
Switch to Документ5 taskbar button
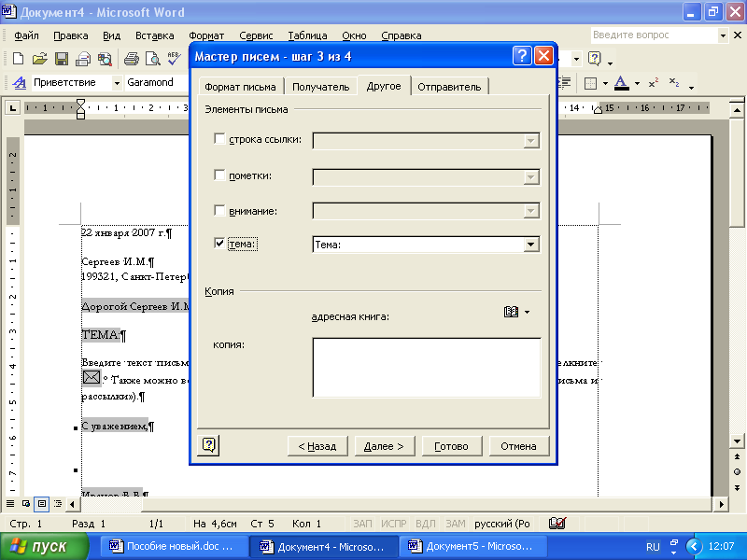472,546
